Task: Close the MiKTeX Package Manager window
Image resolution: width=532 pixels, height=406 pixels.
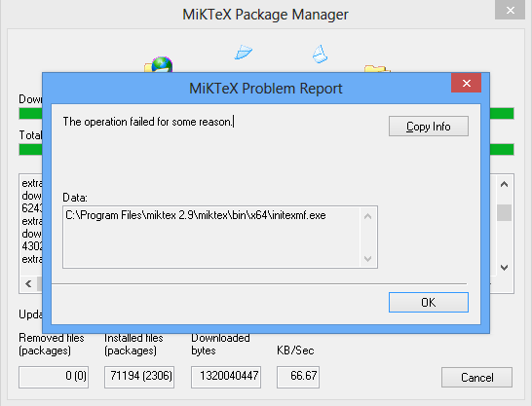Action: (510, 10)
